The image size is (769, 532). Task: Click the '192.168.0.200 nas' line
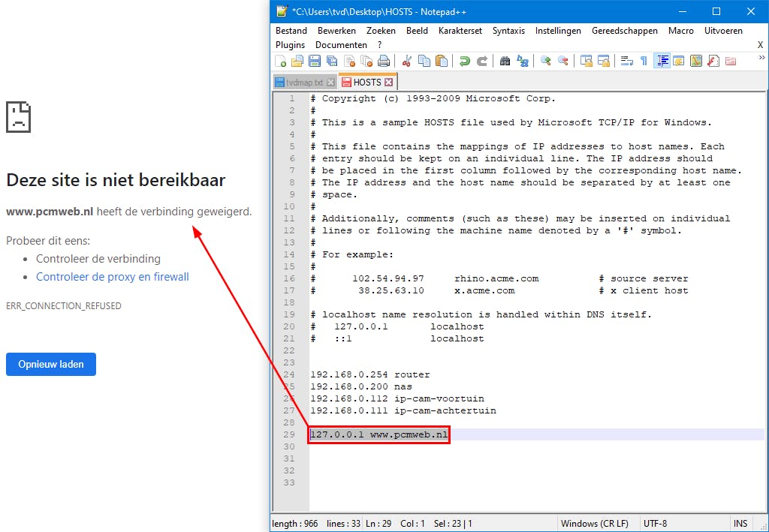pos(361,386)
